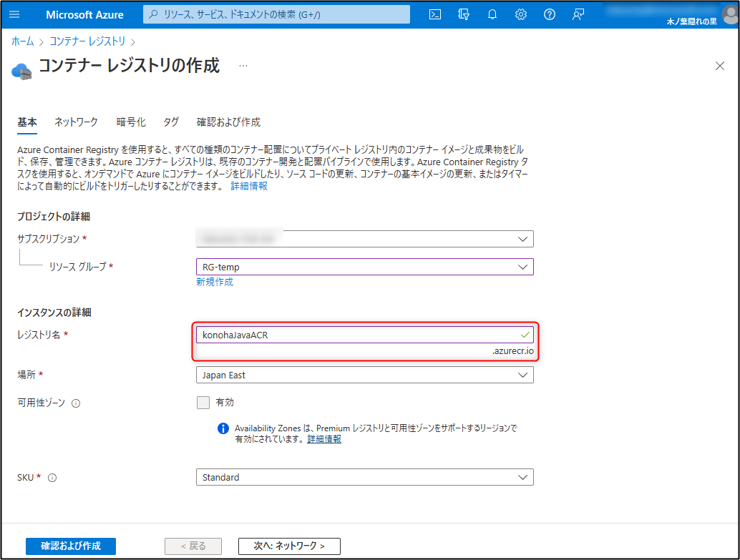740x560 pixels.
Task: Open Cloud Shell from the top bar
Action: 435,14
